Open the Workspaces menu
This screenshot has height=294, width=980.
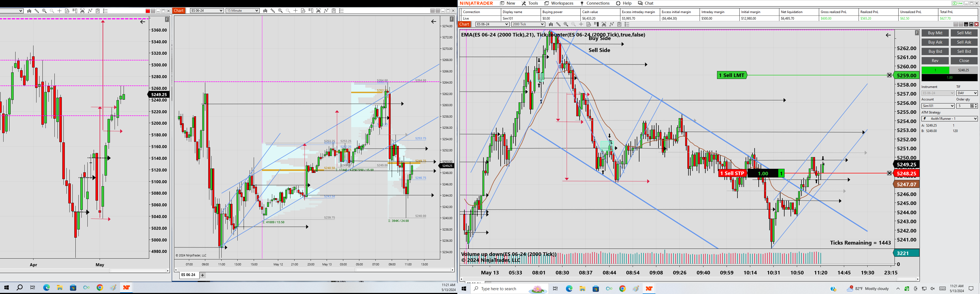coord(559,3)
